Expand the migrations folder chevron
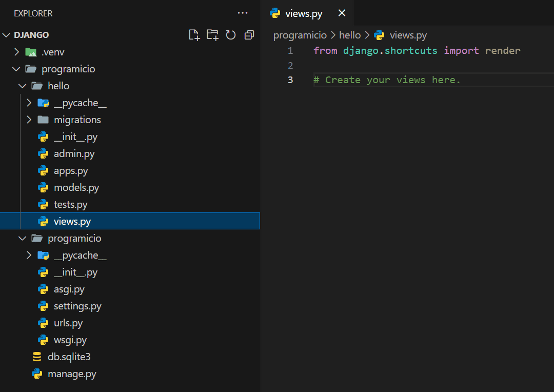The image size is (554, 392). tap(29, 120)
